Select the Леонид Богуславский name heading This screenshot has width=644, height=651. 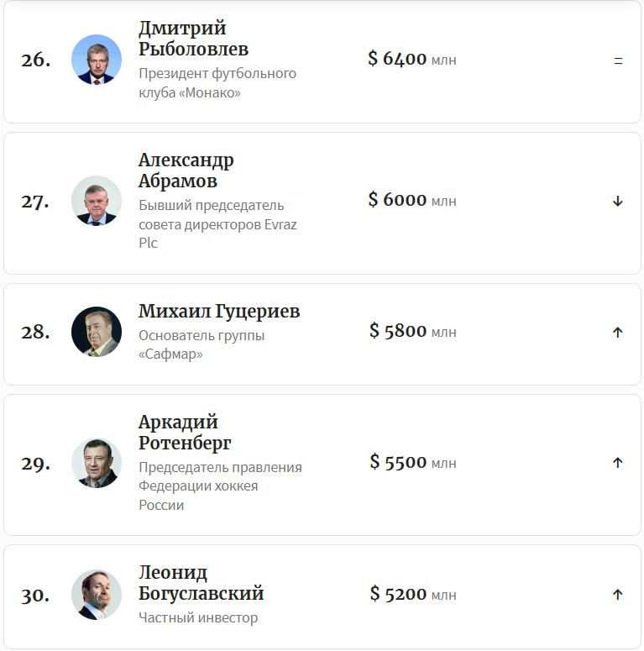click(201, 583)
